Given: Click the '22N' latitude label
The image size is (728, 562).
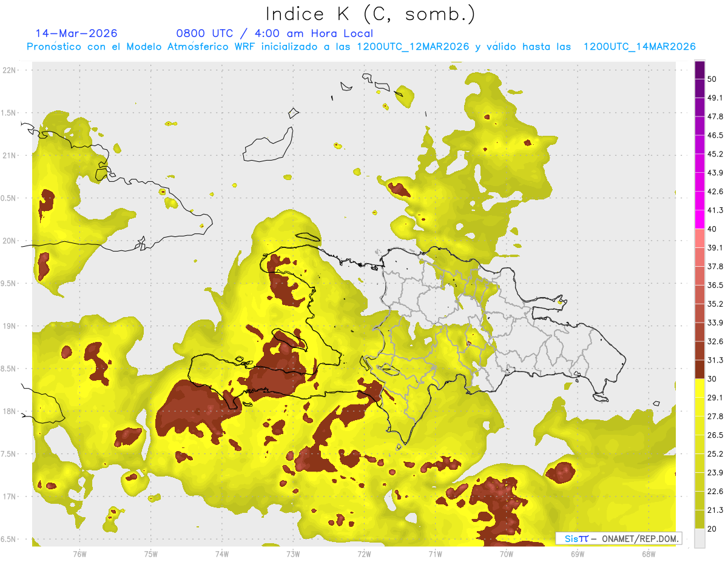Looking at the screenshot, I should coord(10,70).
